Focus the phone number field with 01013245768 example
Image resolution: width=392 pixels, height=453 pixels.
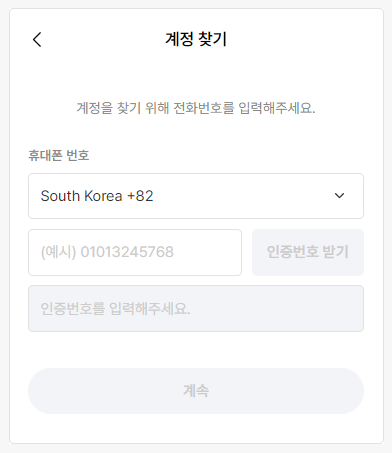coord(135,252)
